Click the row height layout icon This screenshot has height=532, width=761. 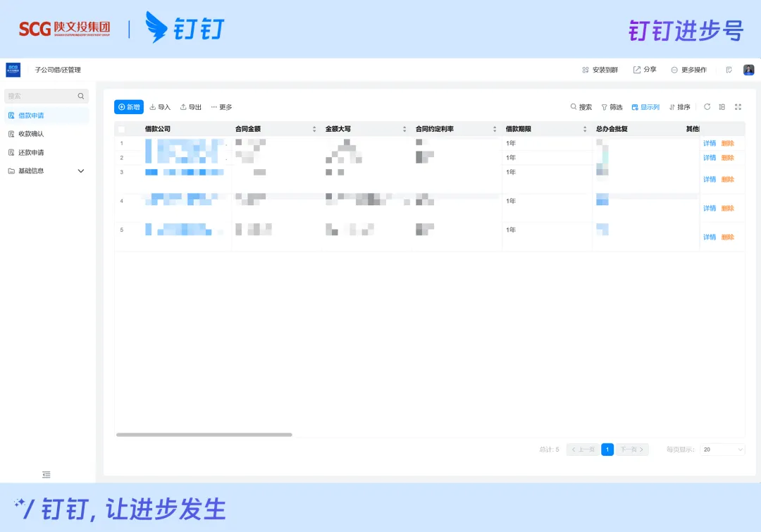tap(722, 107)
